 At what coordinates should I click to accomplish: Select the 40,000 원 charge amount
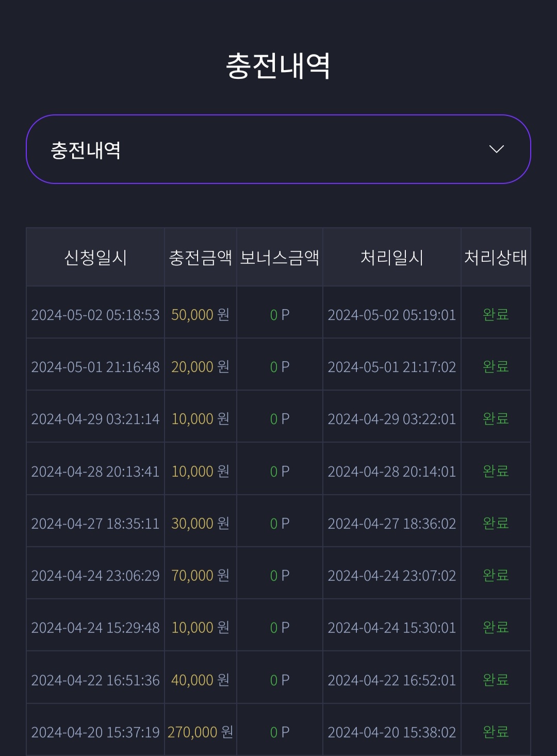click(201, 680)
